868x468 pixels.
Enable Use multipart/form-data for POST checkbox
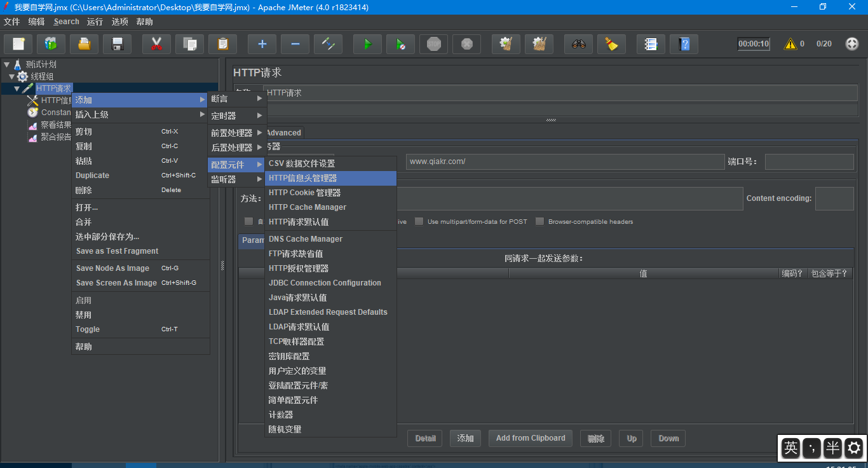[x=419, y=221]
